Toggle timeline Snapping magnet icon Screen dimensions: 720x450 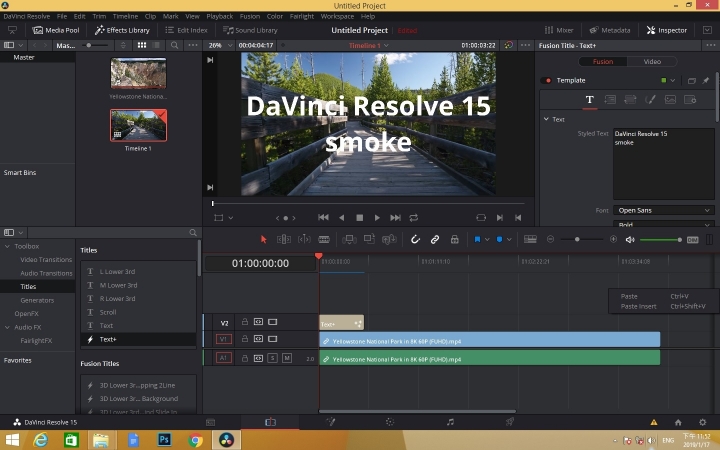[415, 239]
